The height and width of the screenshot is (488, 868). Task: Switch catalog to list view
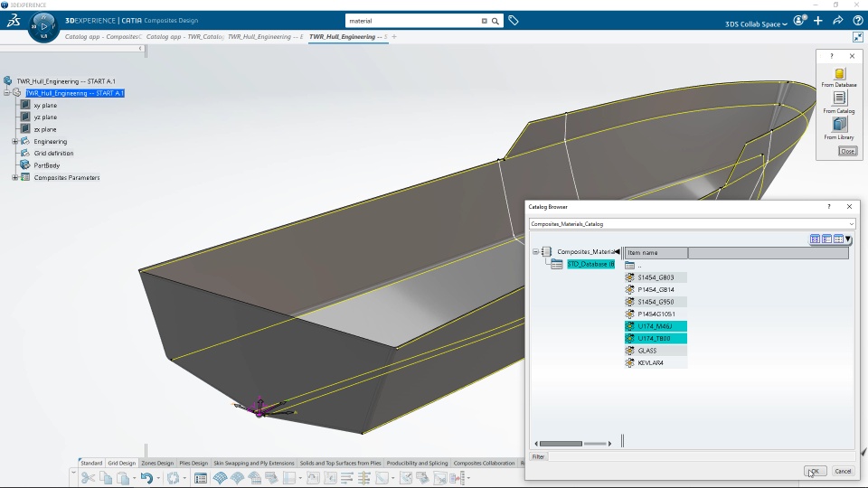(x=826, y=239)
